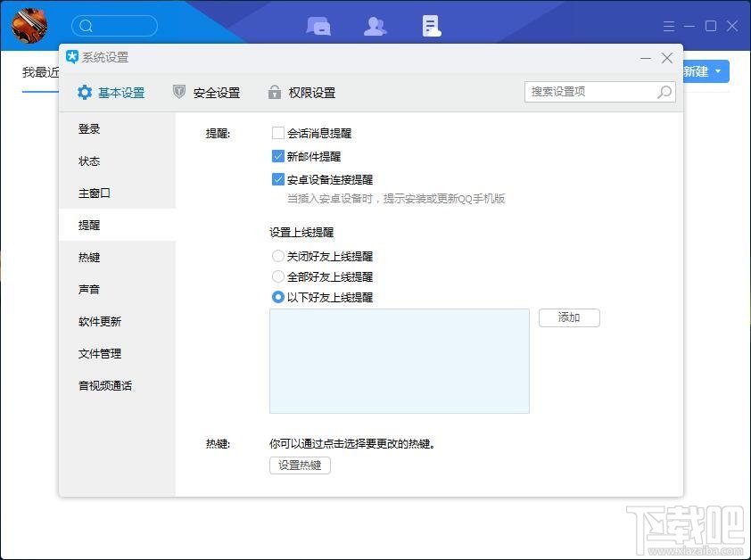Click inside the 搜索设置项 input field
This screenshot has height=560, width=751.
(589, 92)
